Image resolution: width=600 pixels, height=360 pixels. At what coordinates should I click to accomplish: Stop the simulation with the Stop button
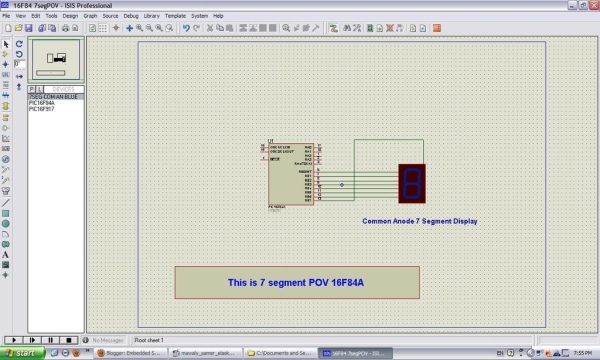click(68, 340)
